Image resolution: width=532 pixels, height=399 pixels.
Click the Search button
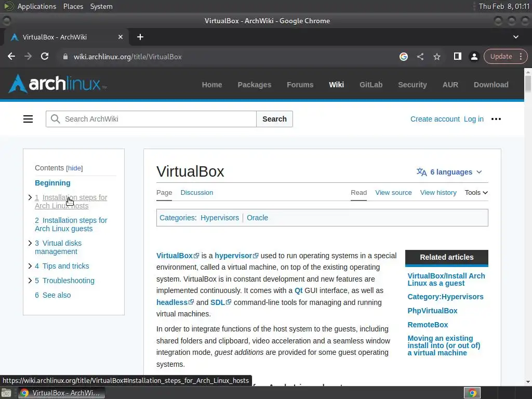pyautogui.click(x=274, y=119)
